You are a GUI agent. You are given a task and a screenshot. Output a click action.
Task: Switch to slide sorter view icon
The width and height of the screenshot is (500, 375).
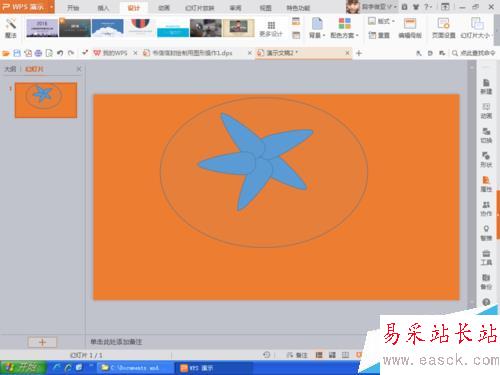332,355
